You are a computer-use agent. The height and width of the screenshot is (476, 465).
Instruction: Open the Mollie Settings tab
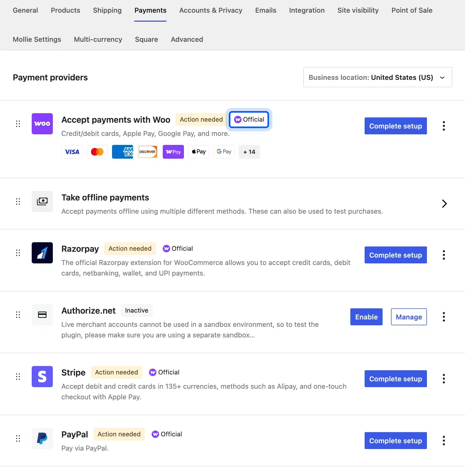pyautogui.click(x=37, y=39)
